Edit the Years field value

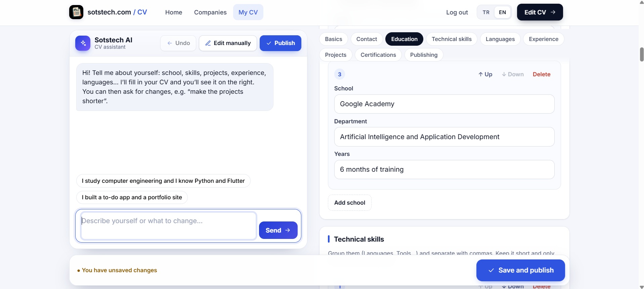pos(444,169)
